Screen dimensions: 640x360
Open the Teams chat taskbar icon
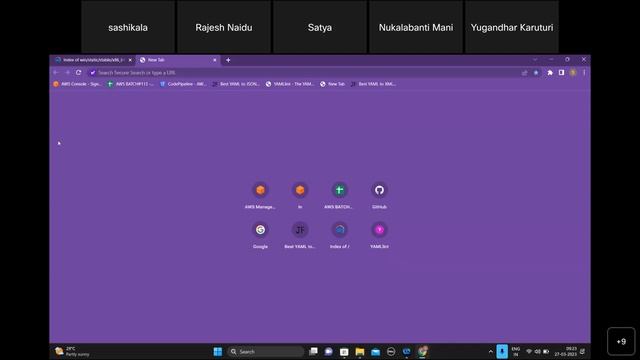coord(329,351)
